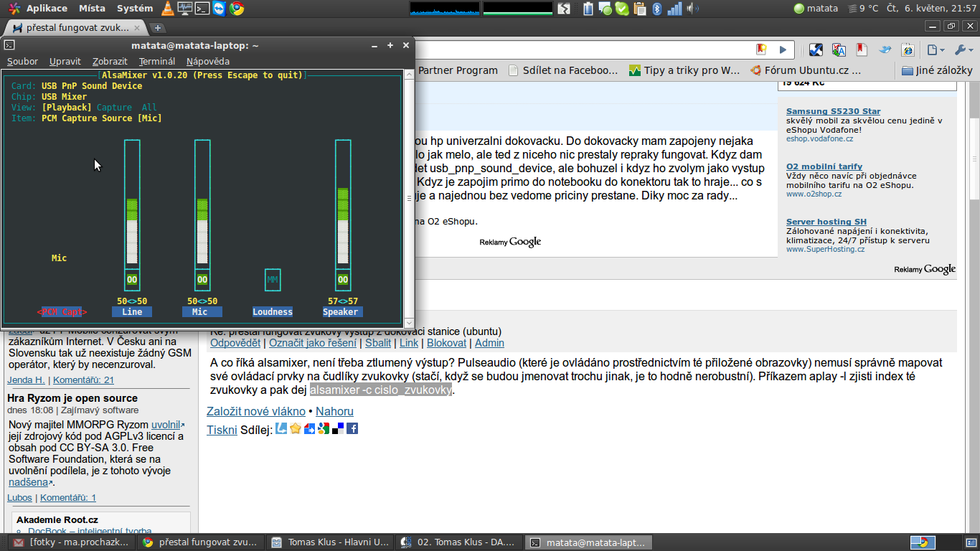Click the red bookmark extension icon
This screenshot has height=551, width=980.
click(x=862, y=50)
